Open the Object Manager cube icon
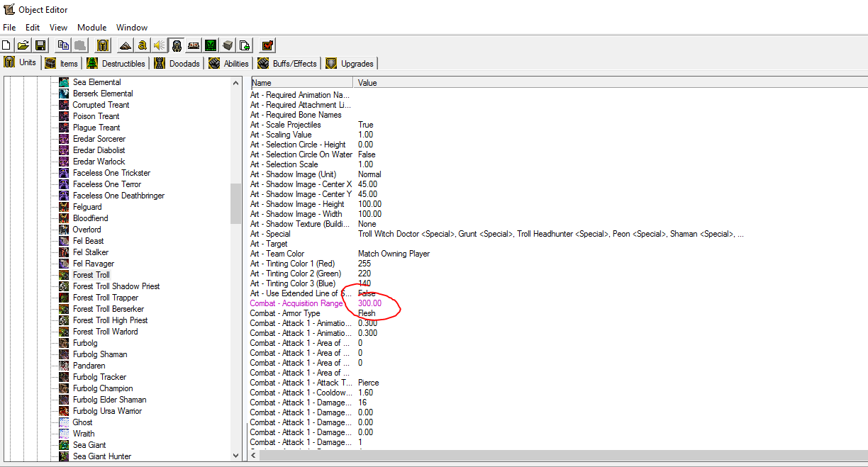The image size is (868, 467). [x=228, y=45]
